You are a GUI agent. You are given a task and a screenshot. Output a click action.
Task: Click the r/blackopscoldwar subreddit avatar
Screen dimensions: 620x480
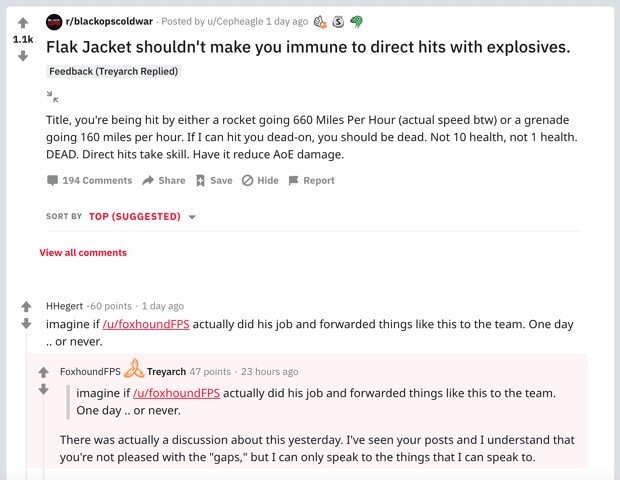[x=54, y=21]
